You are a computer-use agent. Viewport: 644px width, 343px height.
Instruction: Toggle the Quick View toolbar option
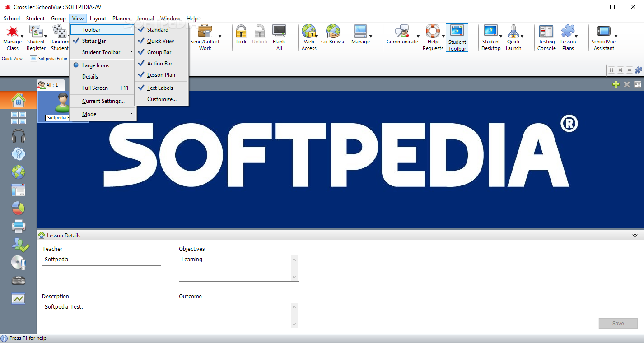coord(160,41)
